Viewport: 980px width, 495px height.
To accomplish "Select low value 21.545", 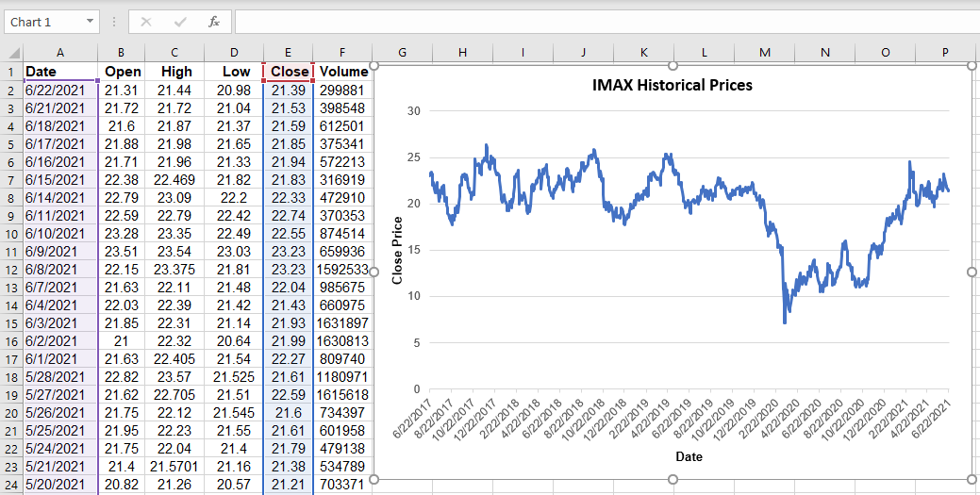I will tap(234, 413).
